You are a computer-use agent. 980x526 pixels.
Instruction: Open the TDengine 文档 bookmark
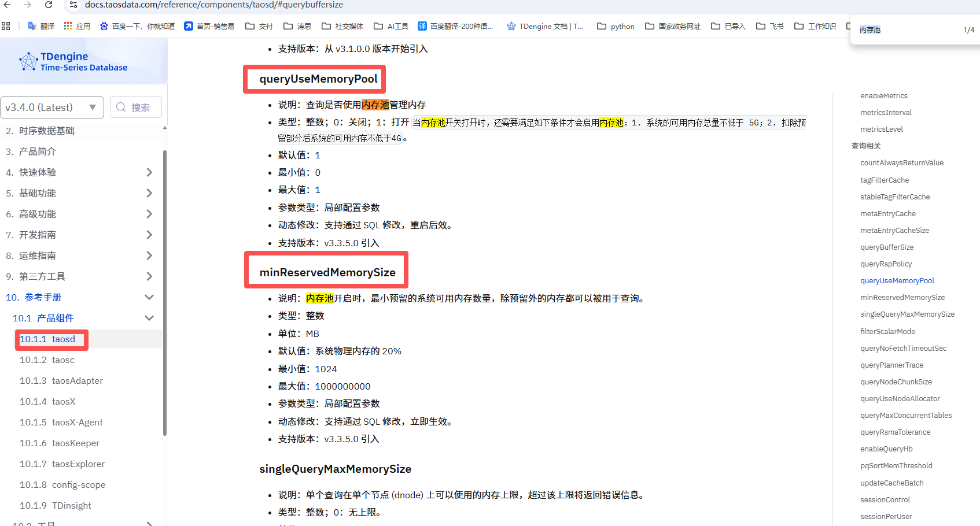pos(544,26)
